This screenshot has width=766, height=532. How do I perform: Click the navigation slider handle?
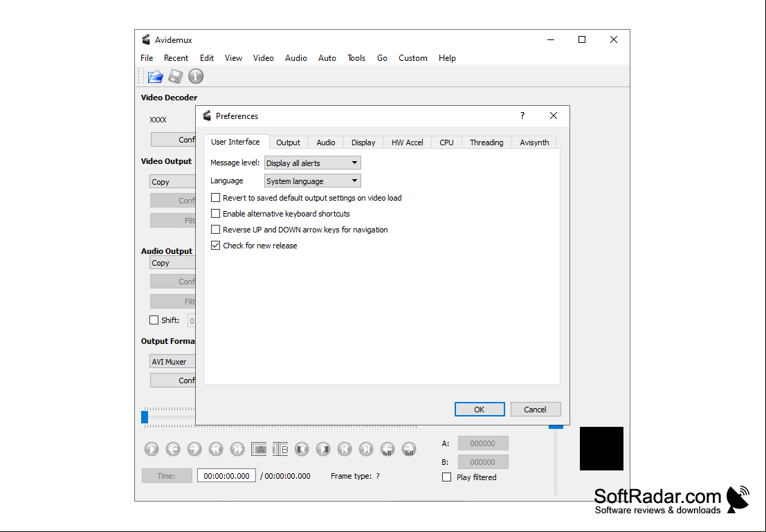click(145, 417)
